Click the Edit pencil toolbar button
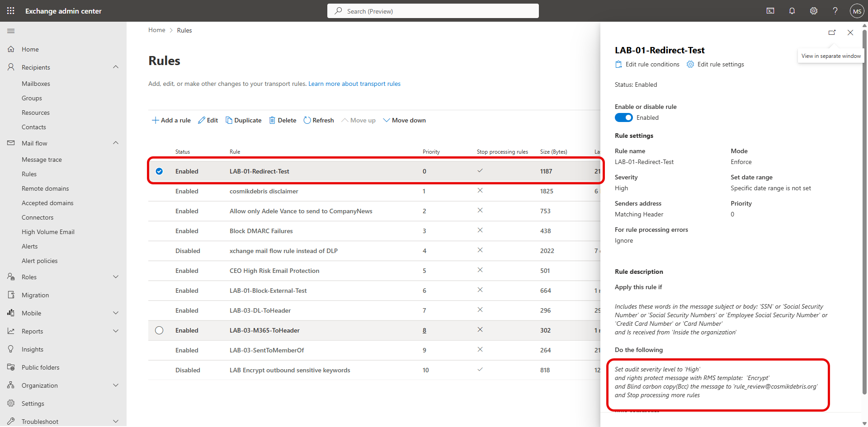The height and width of the screenshot is (427, 868). 208,120
